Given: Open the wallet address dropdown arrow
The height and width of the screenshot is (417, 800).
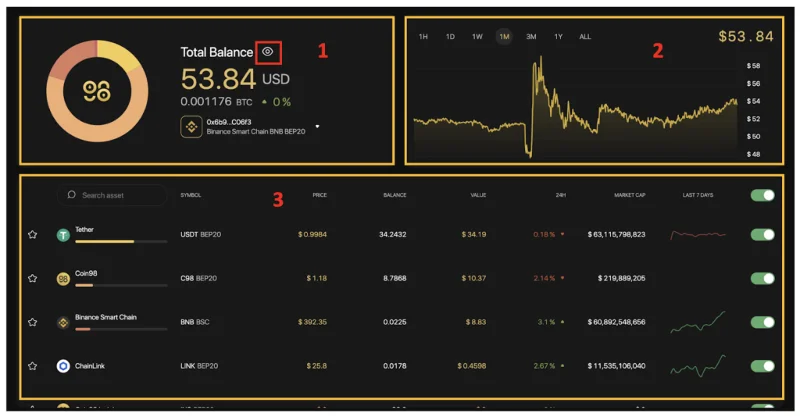Looking at the screenshot, I should pos(317,126).
